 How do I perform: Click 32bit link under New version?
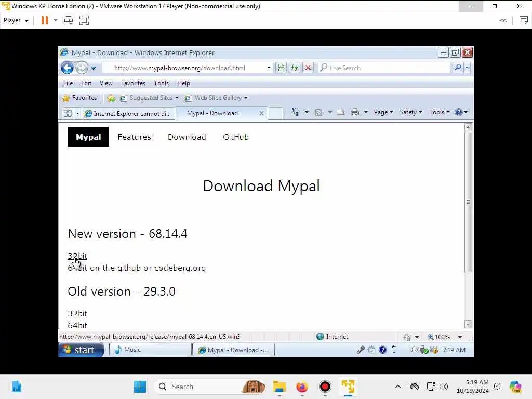coord(77,256)
